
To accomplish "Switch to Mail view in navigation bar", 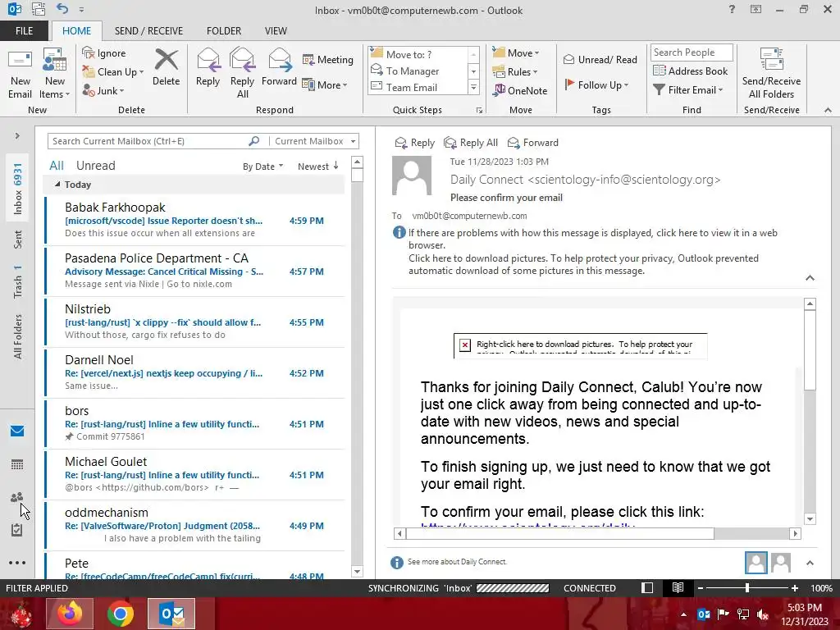I will (17, 431).
